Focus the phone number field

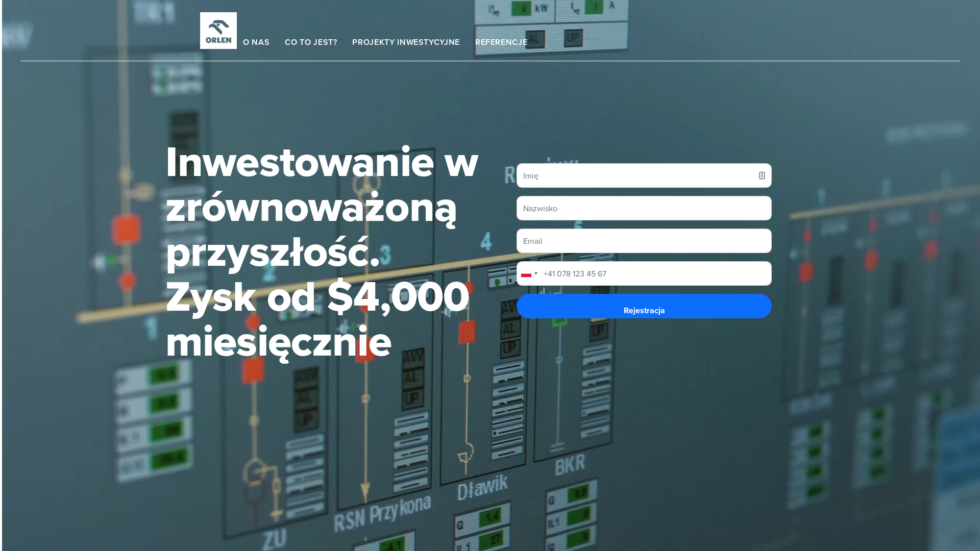click(656, 273)
